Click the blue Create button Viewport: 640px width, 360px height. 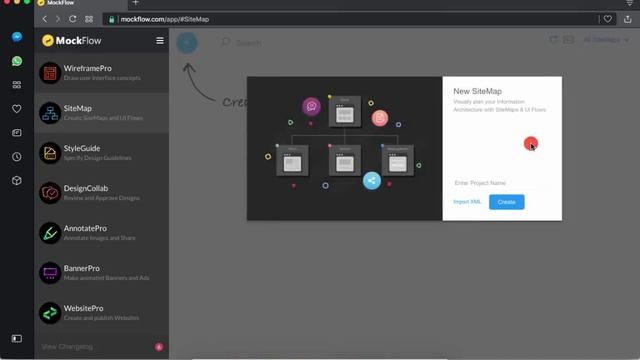tap(507, 202)
